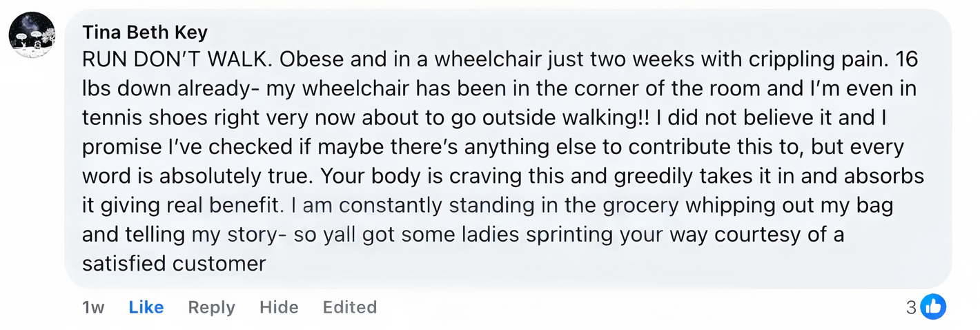The image size is (980, 330).
Task: Hide this comment
Action: tap(279, 307)
